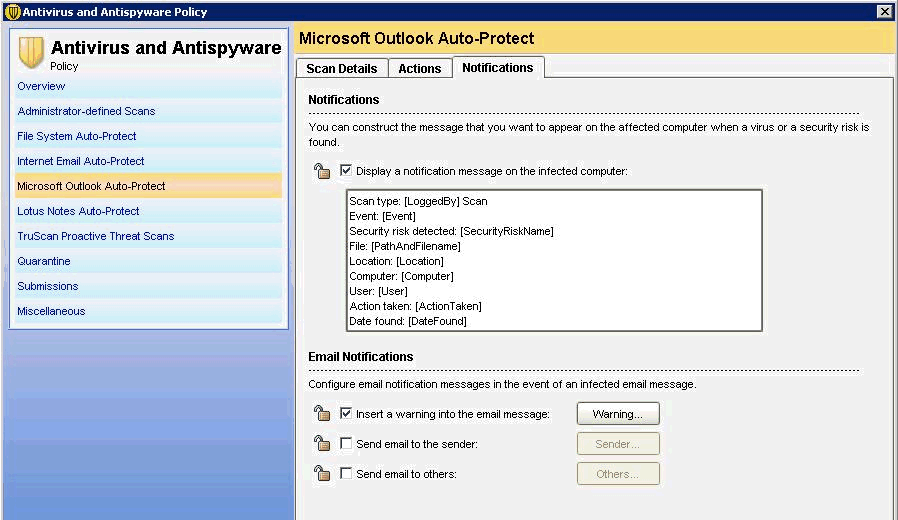The height and width of the screenshot is (520, 898).
Task: Disable Insert a warning into the email message
Action: [346, 413]
